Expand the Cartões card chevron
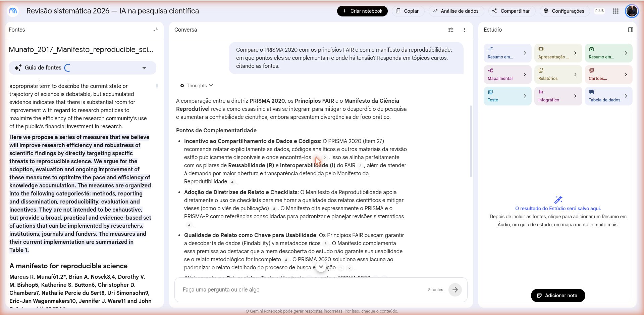The width and height of the screenshot is (644, 315). tap(626, 75)
